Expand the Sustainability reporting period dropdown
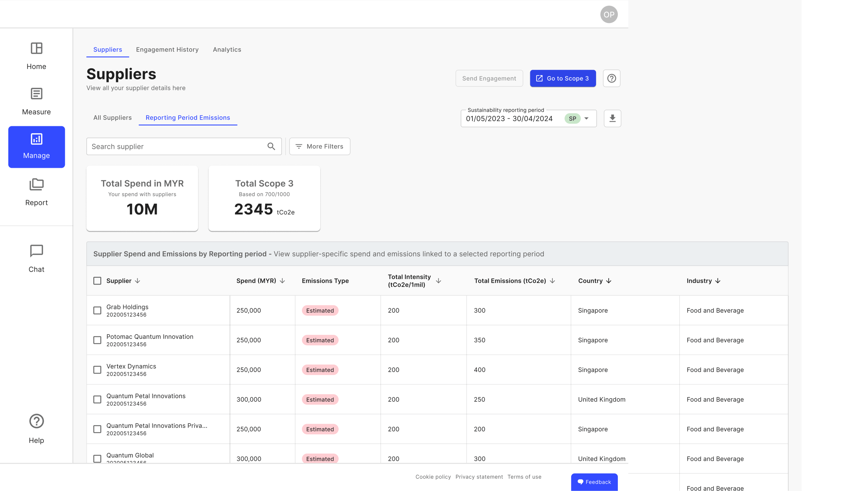The height and width of the screenshot is (491, 868). (587, 118)
